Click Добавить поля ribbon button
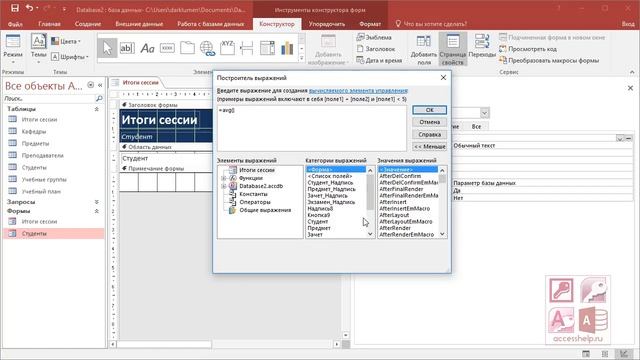The image size is (640, 360). (424, 49)
